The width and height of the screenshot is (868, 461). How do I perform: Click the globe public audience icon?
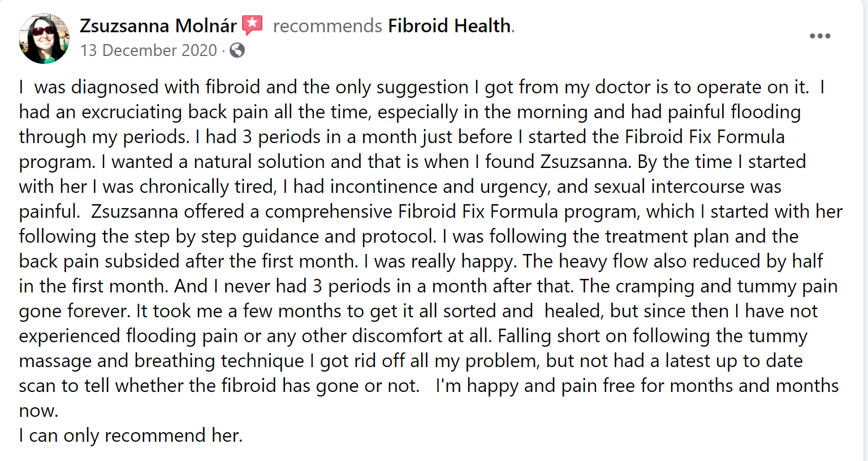pos(237,50)
